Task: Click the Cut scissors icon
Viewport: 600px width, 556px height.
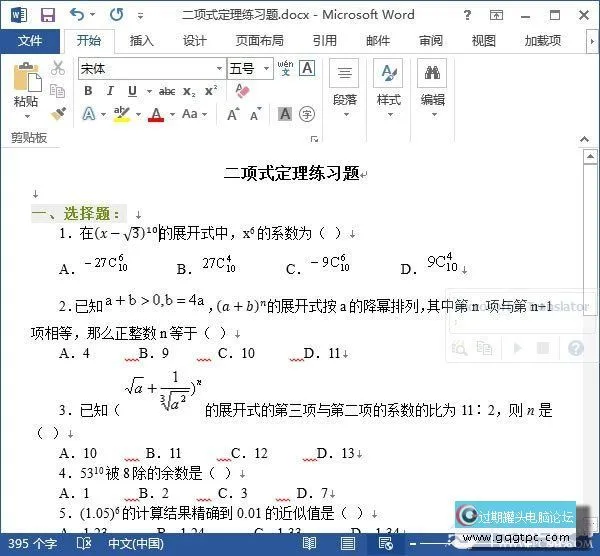Action: (x=58, y=68)
